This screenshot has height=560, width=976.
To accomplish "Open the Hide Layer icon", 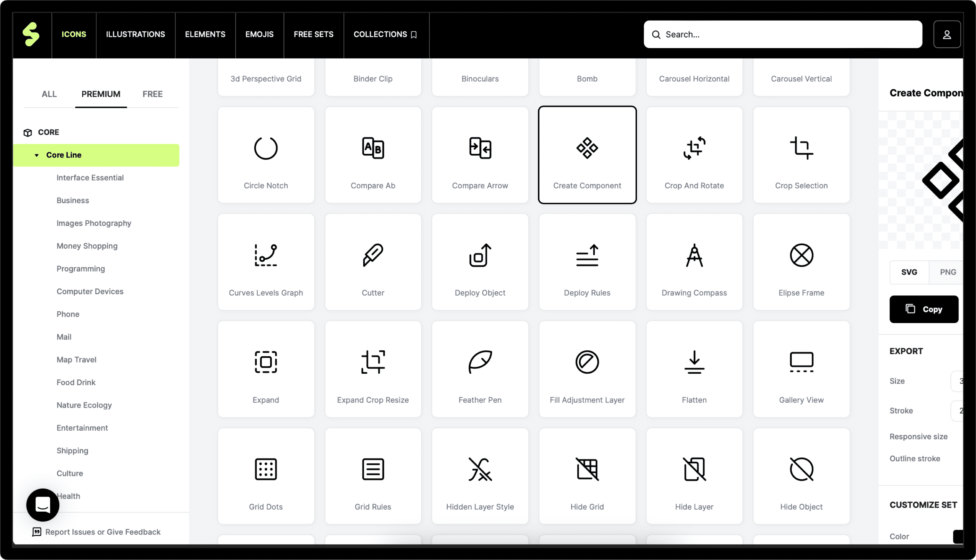I will [x=694, y=476].
